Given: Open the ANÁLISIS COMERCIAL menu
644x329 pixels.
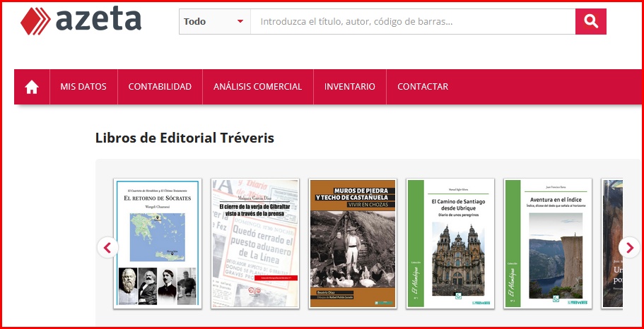Looking at the screenshot, I should [257, 87].
